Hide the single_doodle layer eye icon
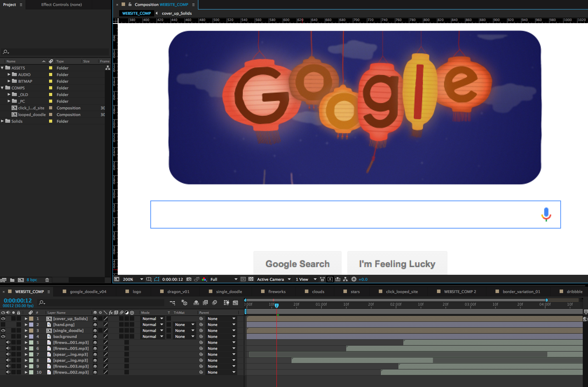 pyautogui.click(x=3, y=331)
